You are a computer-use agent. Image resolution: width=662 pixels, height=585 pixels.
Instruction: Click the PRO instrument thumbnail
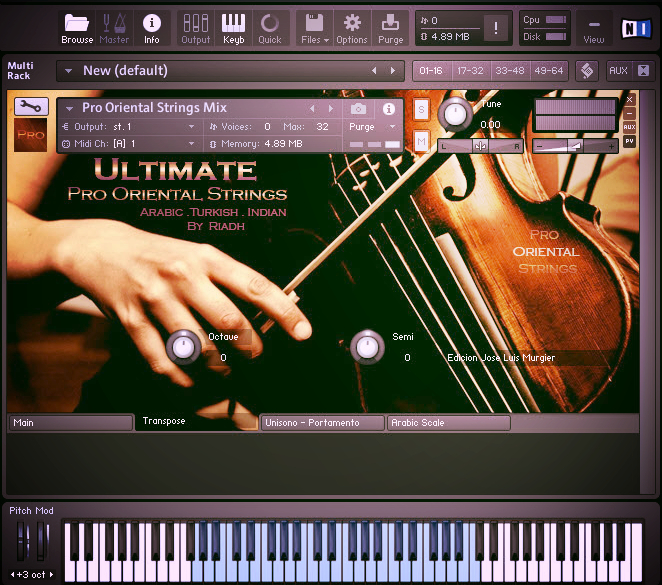tap(30, 135)
